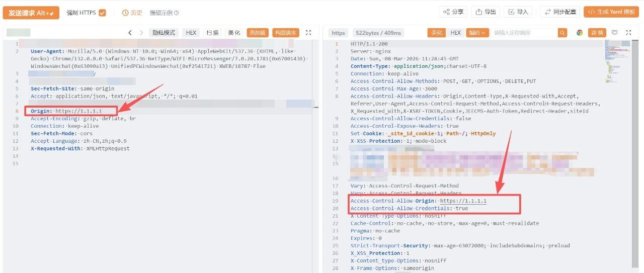The height and width of the screenshot is (273, 644).
Task: Click the 构造请求 build request button
Action: pos(286,33)
